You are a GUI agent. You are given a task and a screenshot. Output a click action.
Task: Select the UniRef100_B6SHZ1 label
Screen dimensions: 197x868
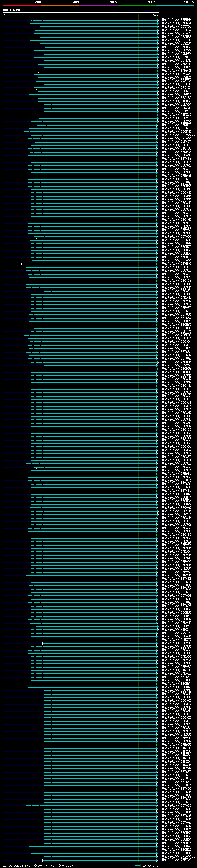(177, 78)
